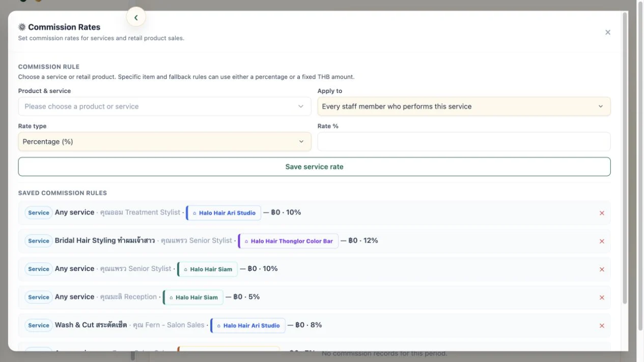Delete the Reception Any service rule

click(602, 297)
